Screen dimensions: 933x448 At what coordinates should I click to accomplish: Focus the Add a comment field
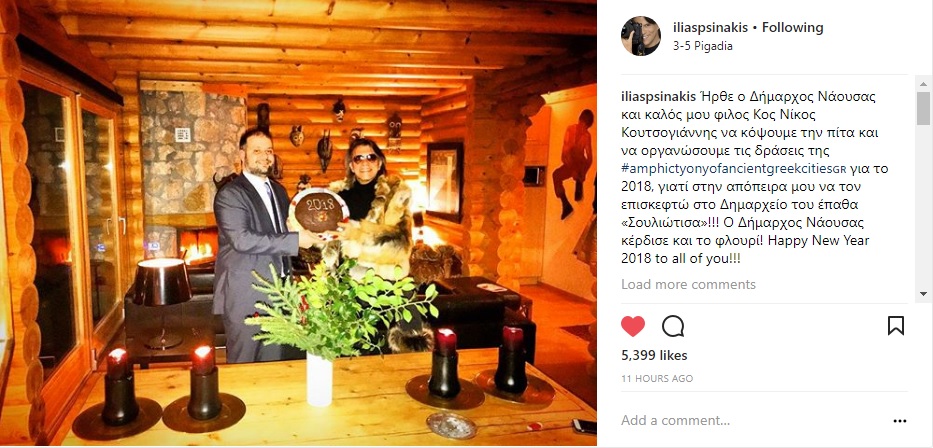point(750,421)
